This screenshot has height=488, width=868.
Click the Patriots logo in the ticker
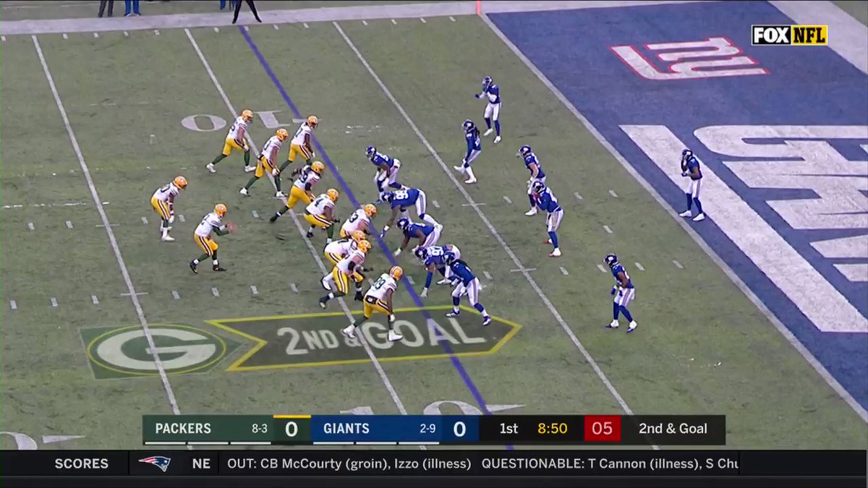(x=154, y=463)
